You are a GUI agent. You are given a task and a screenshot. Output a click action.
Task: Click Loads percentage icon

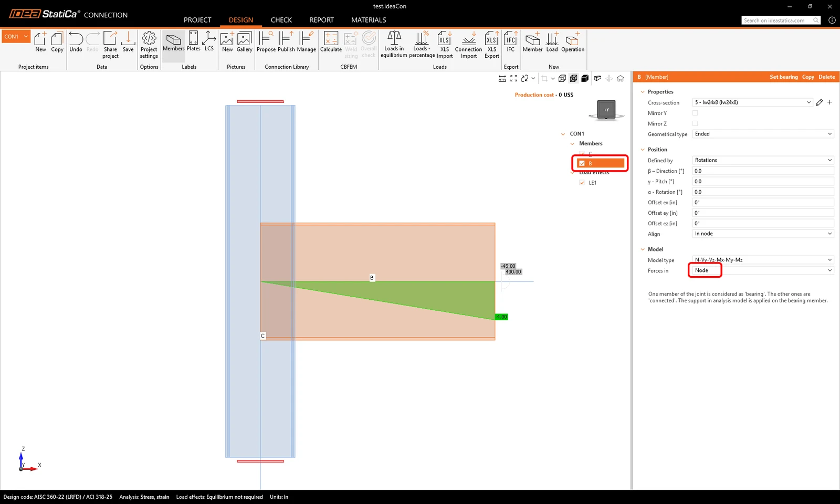pos(422,44)
